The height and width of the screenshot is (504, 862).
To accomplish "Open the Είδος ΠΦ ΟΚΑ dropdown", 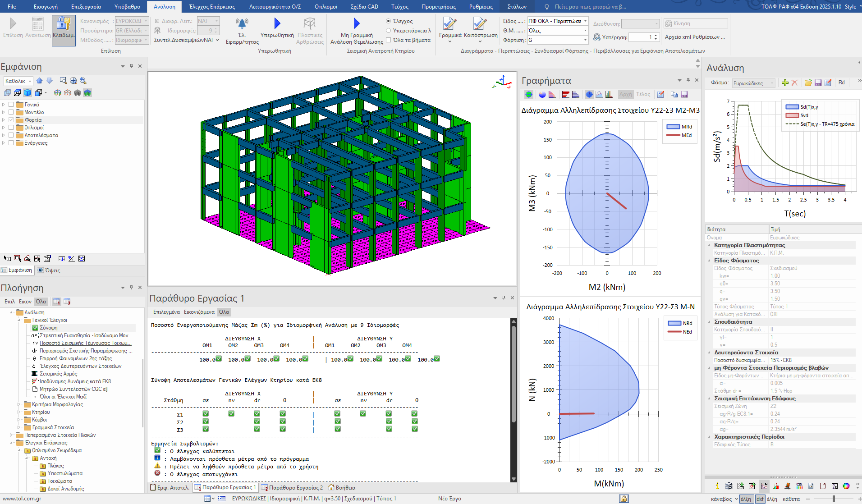I will pos(585,21).
